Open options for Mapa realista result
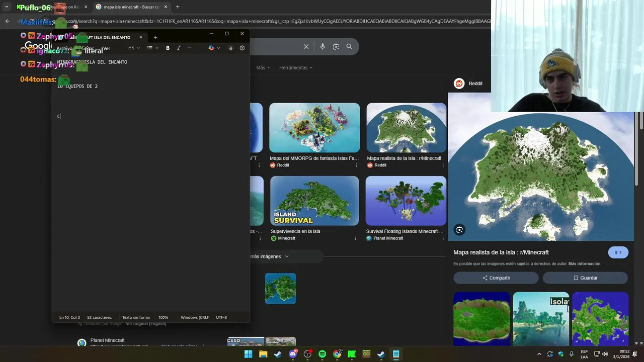This screenshot has width=644, height=362. 443,165
